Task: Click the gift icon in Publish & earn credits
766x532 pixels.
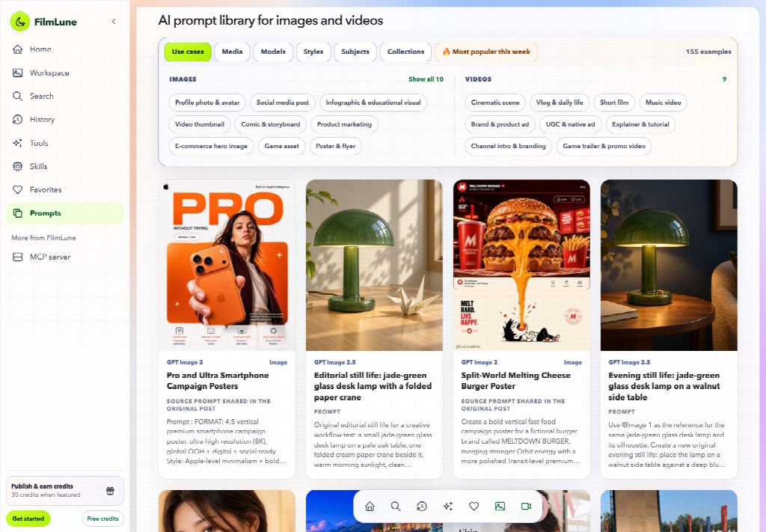Action: click(x=111, y=491)
